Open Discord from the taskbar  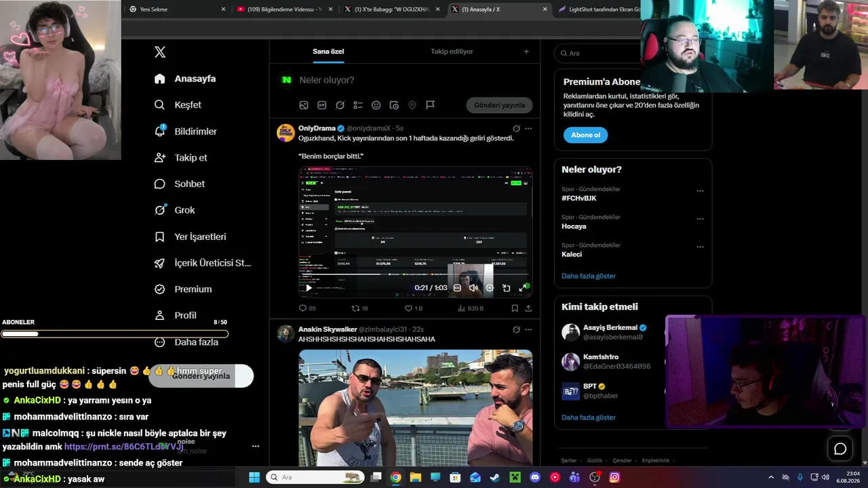535,477
